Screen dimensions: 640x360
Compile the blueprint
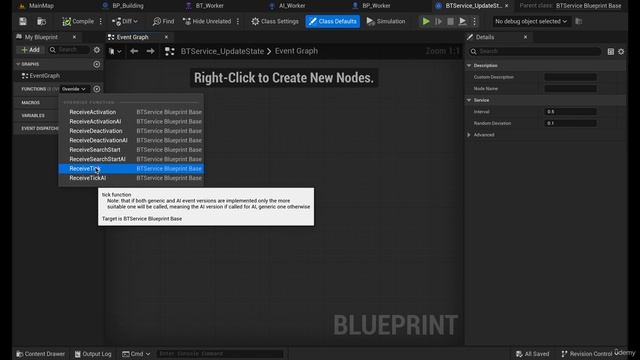pos(78,21)
